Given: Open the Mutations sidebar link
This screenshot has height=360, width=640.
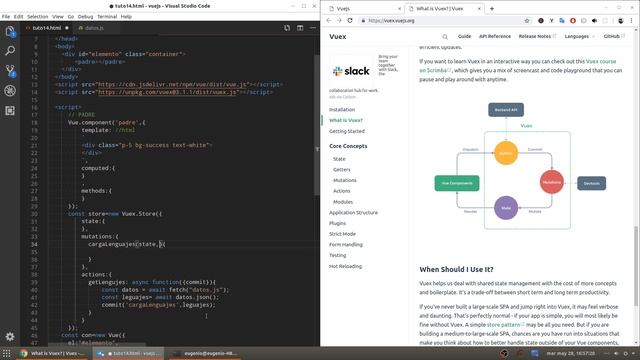Looking at the screenshot, I should (344, 180).
